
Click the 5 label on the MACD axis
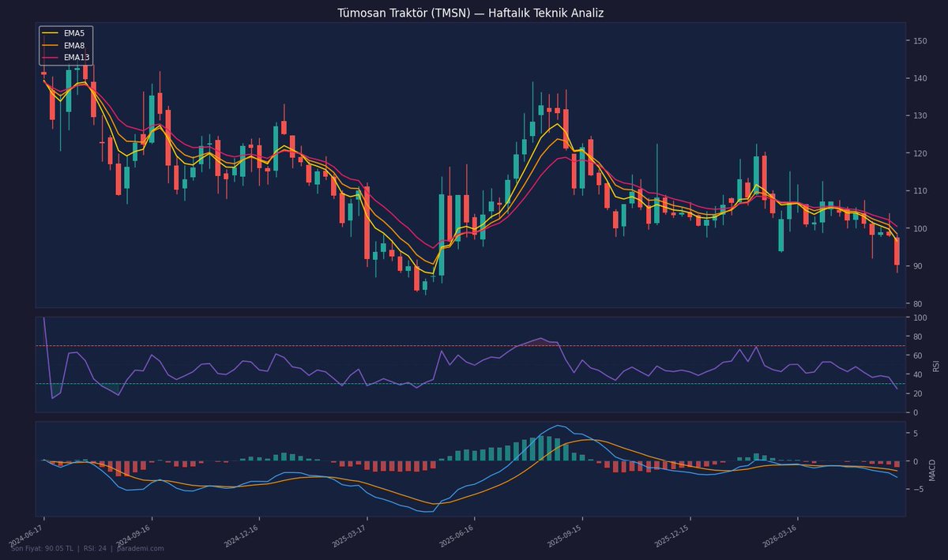pos(917,434)
